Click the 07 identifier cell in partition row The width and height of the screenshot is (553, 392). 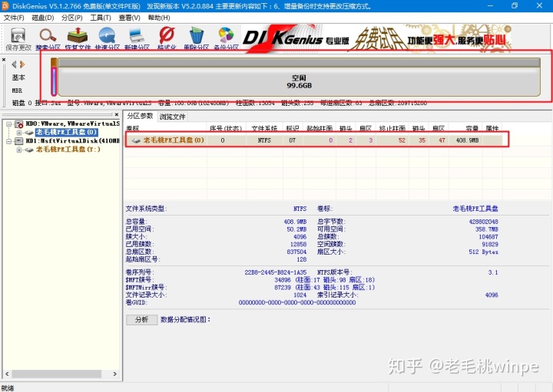point(293,140)
